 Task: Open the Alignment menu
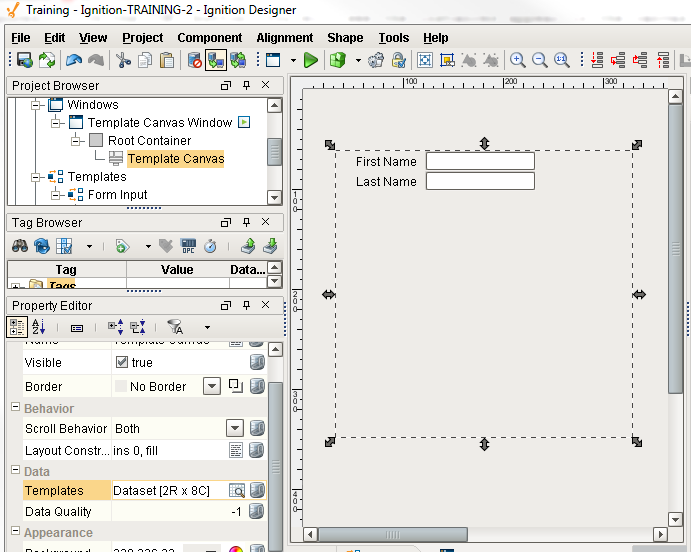285,37
